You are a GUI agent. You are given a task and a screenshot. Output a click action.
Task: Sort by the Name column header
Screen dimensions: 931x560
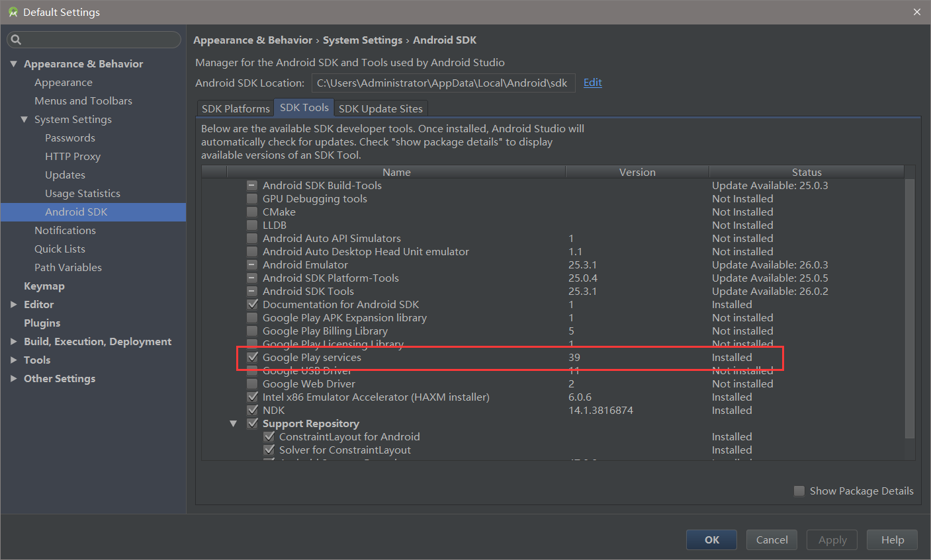[396, 172]
